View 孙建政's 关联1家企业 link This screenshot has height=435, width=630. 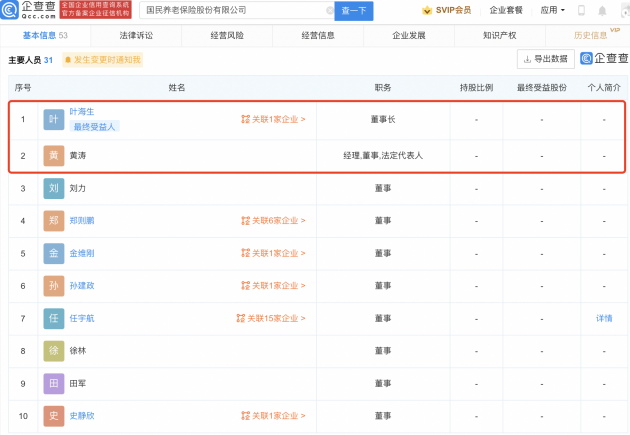(x=273, y=286)
